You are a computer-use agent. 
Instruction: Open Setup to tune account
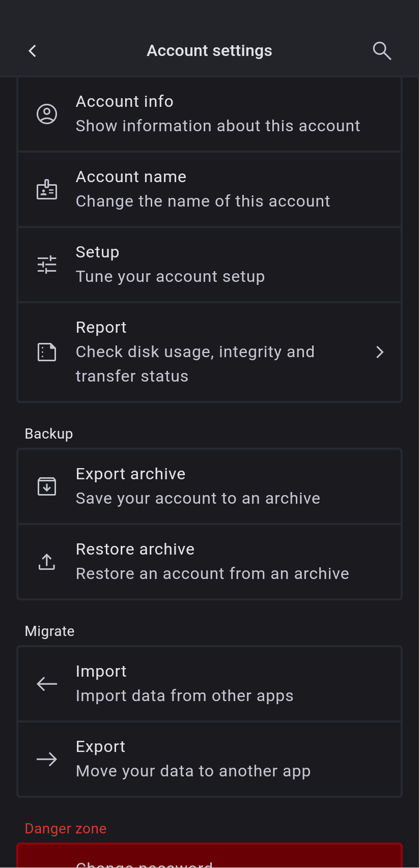(170, 265)
